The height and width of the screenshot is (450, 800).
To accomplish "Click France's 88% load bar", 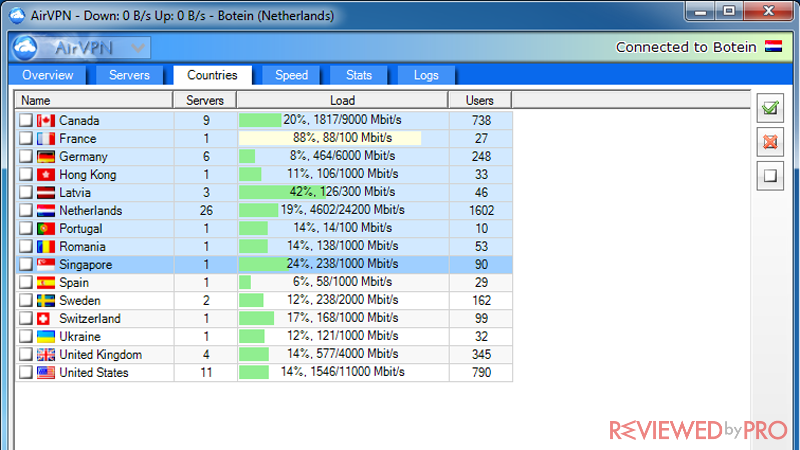I will [x=330, y=138].
